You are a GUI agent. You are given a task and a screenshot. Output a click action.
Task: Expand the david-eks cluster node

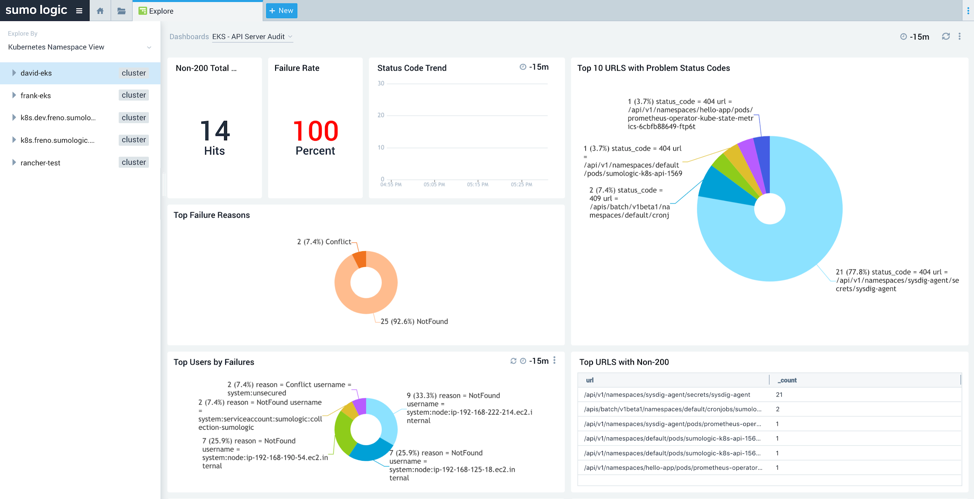point(14,73)
